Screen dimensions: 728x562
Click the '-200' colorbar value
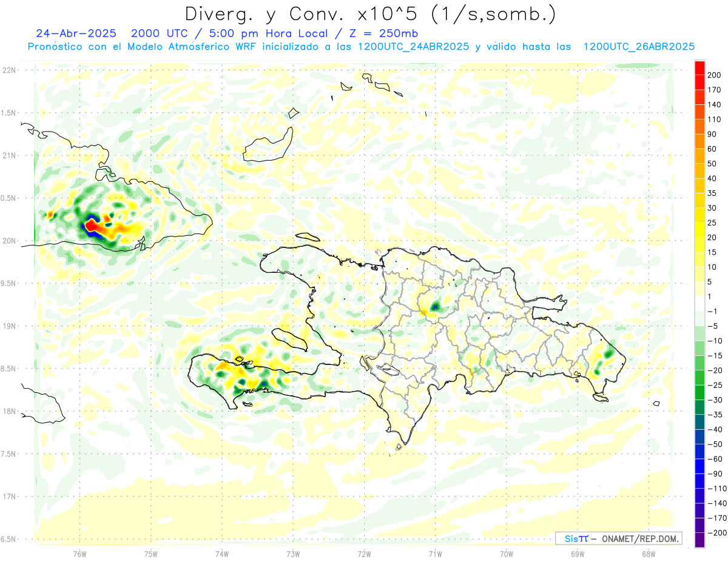coord(718,533)
